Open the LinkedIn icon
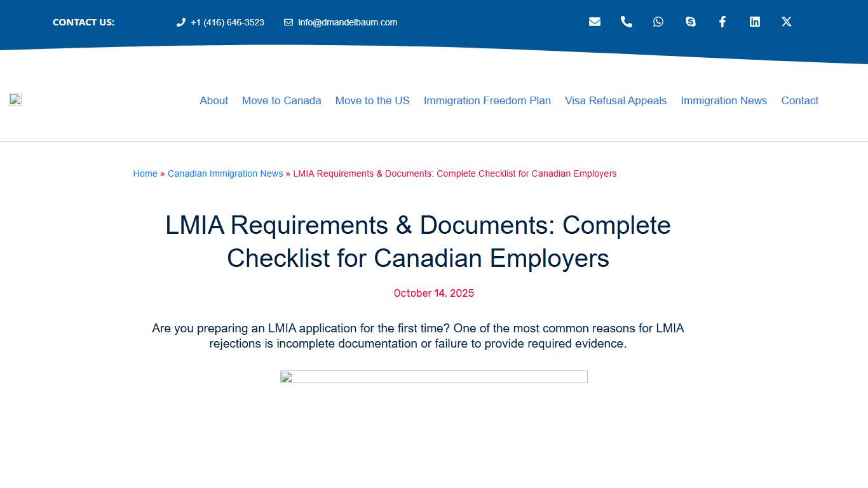The width and height of the screenshot is (868, 488). point(754,21)
